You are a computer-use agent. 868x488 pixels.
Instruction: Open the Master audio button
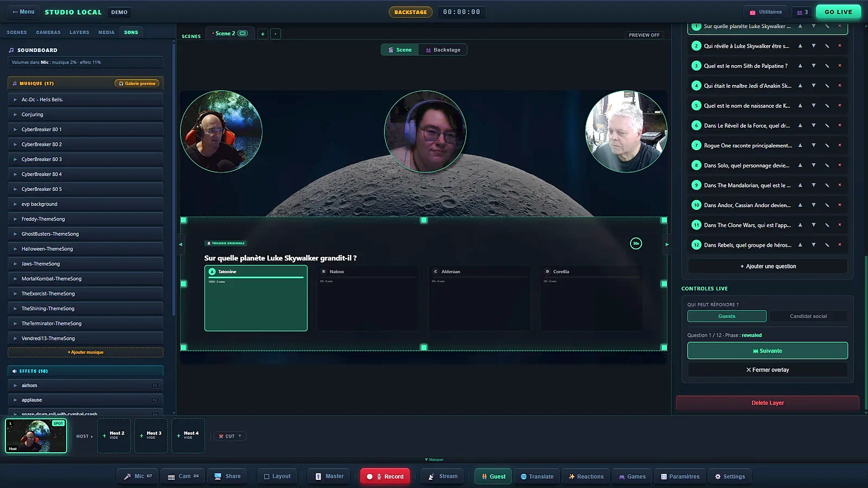click(329, 476)
